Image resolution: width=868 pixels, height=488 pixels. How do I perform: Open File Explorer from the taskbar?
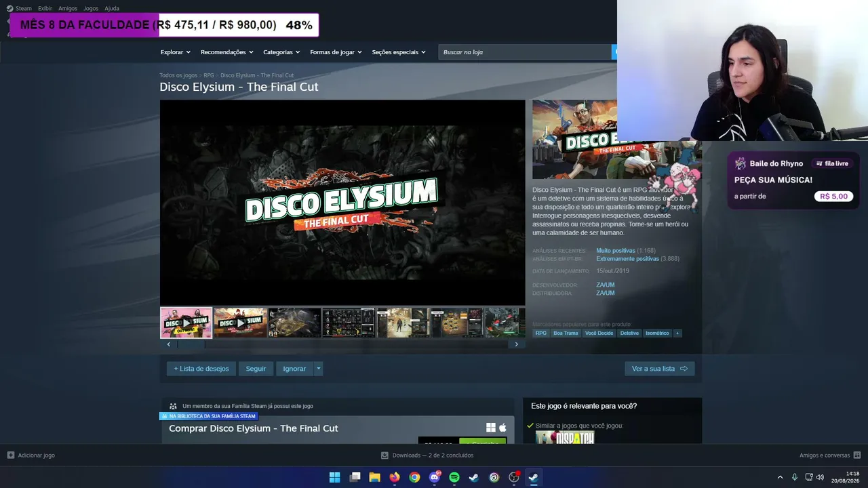(x=374, y=477)
